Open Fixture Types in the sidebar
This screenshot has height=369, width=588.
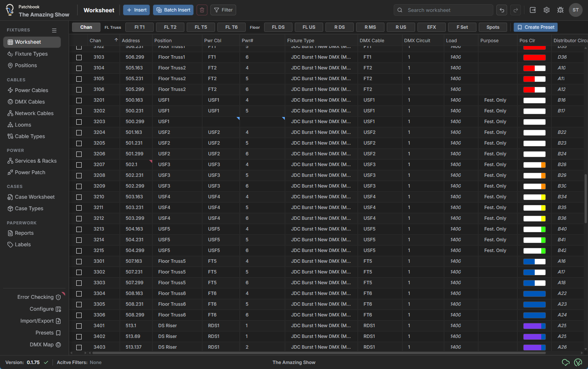(x=31, y=54)
